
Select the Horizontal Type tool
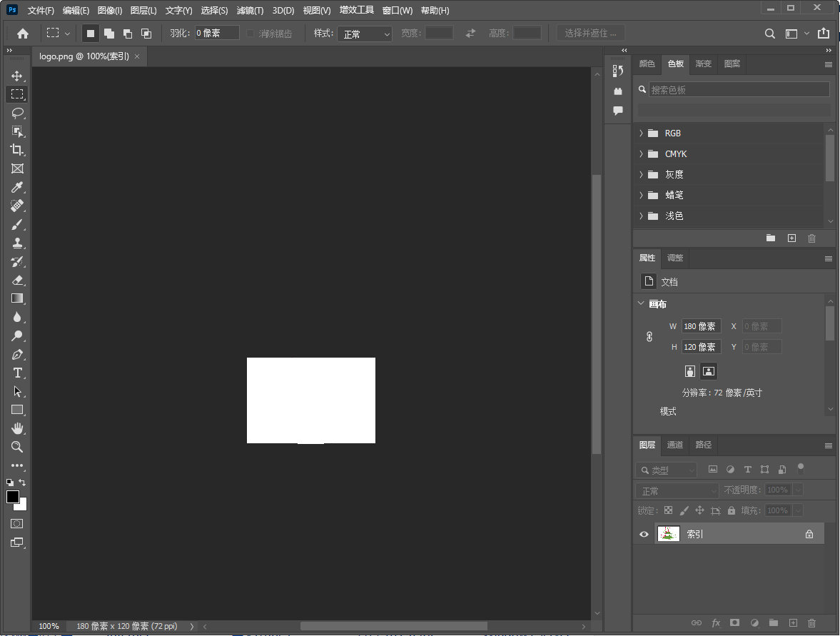[17, 373]
